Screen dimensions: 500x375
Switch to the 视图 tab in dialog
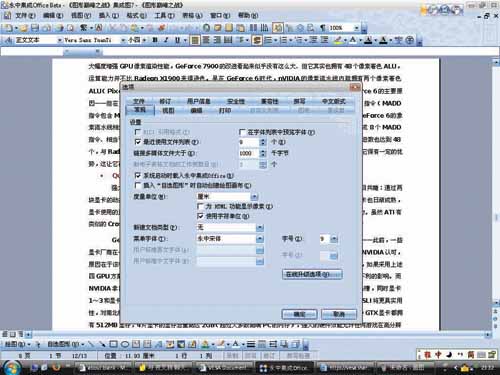tap(168, 110)
